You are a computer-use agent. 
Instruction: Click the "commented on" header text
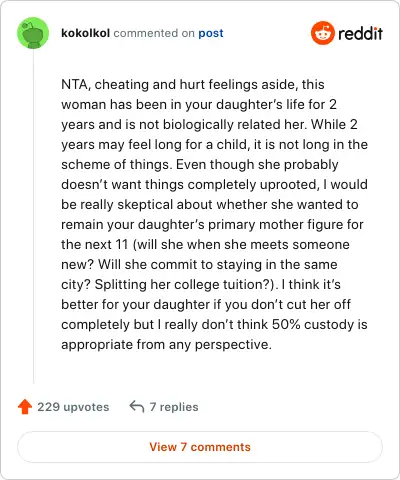[154, 33]
